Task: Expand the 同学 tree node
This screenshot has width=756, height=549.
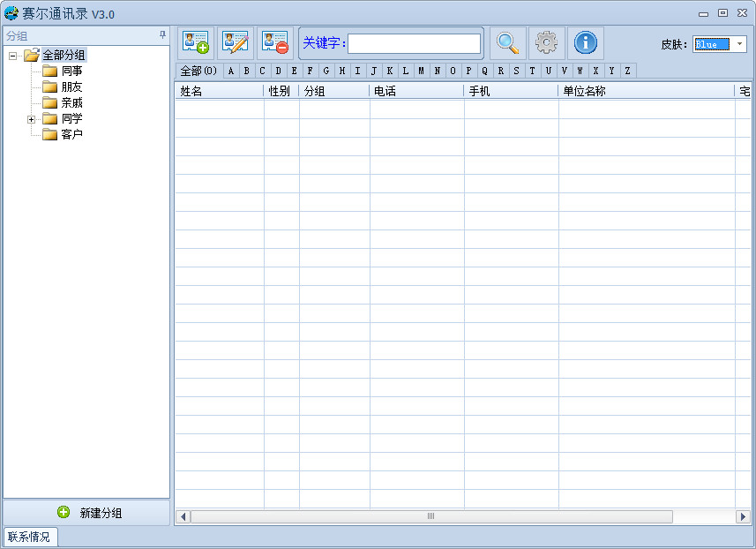Action: click(32, 119)
